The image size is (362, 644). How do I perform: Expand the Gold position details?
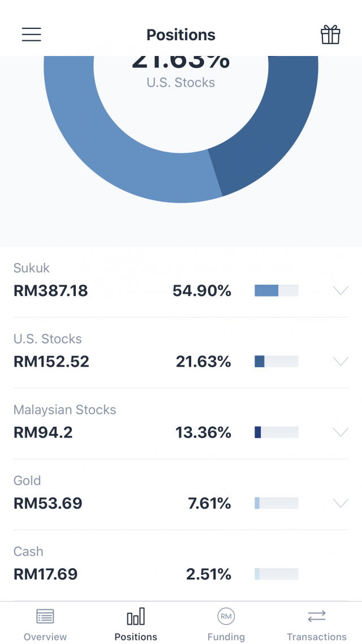coord(341,503)
